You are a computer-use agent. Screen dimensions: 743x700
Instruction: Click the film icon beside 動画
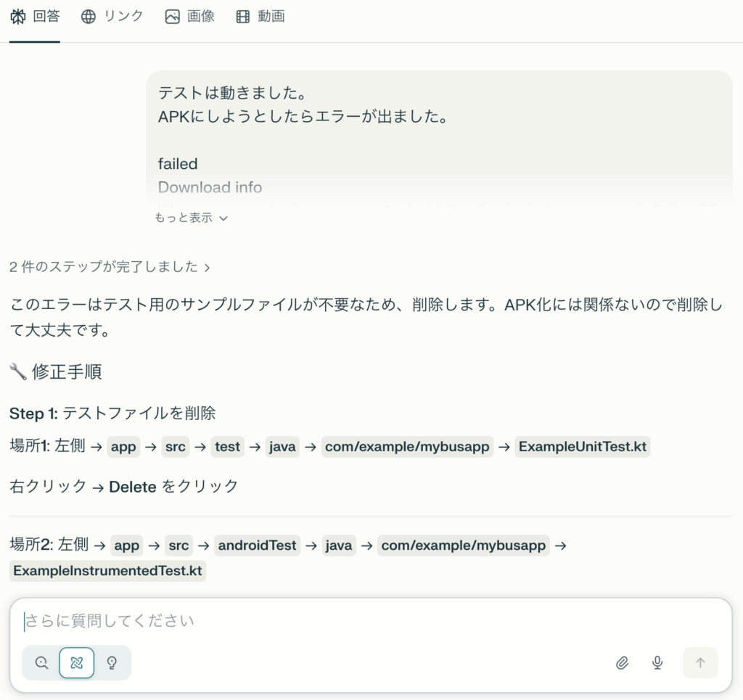click(x=243, y=17)
